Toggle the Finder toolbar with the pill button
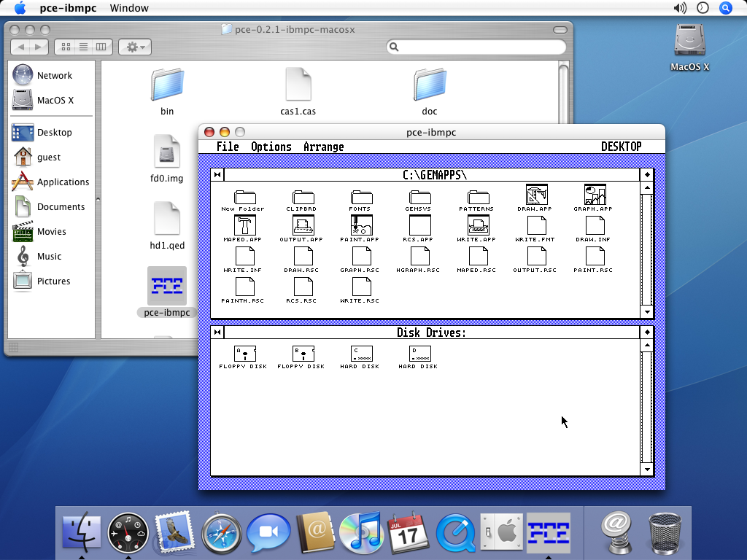Viewport: 747px width, 560px height. [x=560, y=29]
